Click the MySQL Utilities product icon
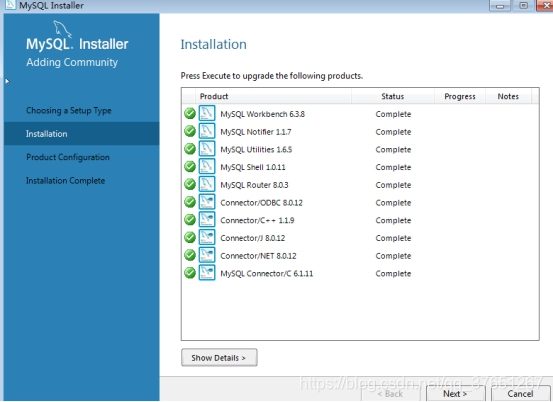This screenshot has height=402, width=553. pos(207,149)
